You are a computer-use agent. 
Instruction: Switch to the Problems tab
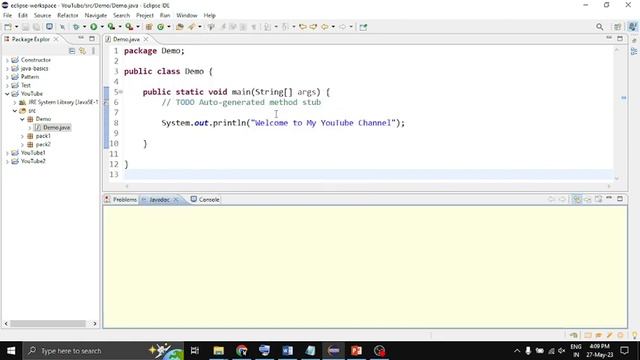coord(121,200)
